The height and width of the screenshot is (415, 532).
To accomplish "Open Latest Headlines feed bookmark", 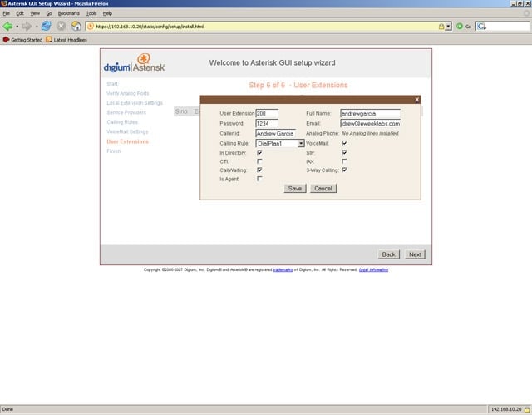I will coord(66,40).
